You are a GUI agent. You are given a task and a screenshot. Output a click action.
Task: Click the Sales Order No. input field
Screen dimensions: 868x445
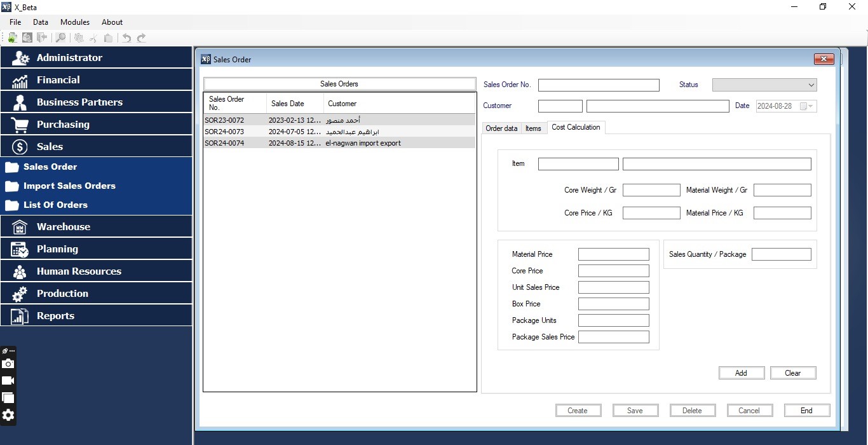tap(598, 85)
